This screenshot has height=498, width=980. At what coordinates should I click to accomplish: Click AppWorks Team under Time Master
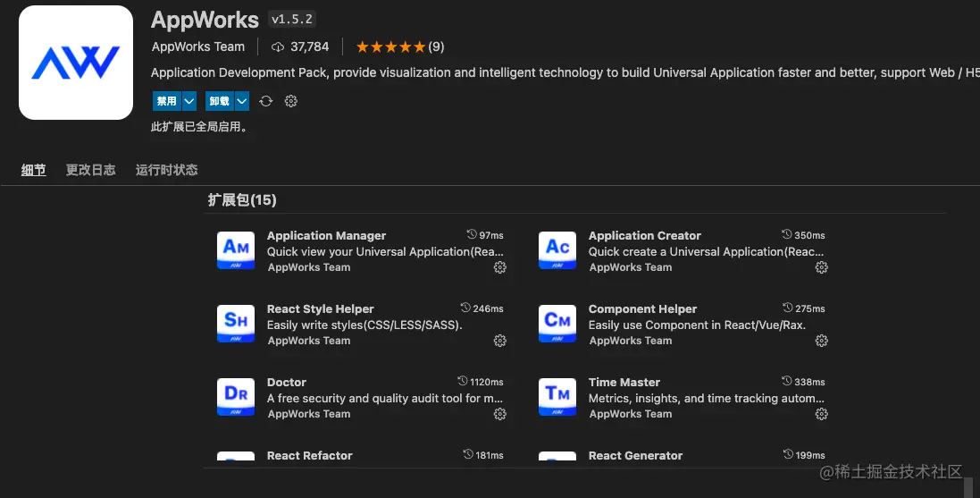[x=631, y=414]
